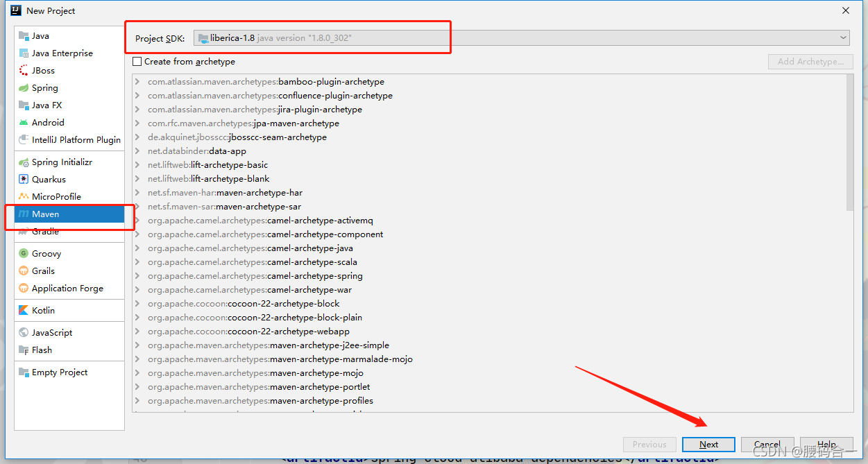Choose the JBoss icon in sidebar
This screenshot has height=464, width=868.
point(24,71)
